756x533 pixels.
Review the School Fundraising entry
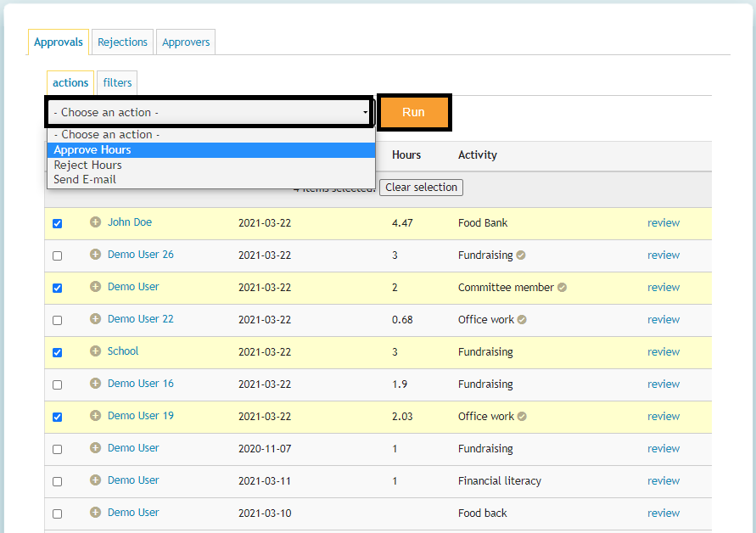(664, 352)
